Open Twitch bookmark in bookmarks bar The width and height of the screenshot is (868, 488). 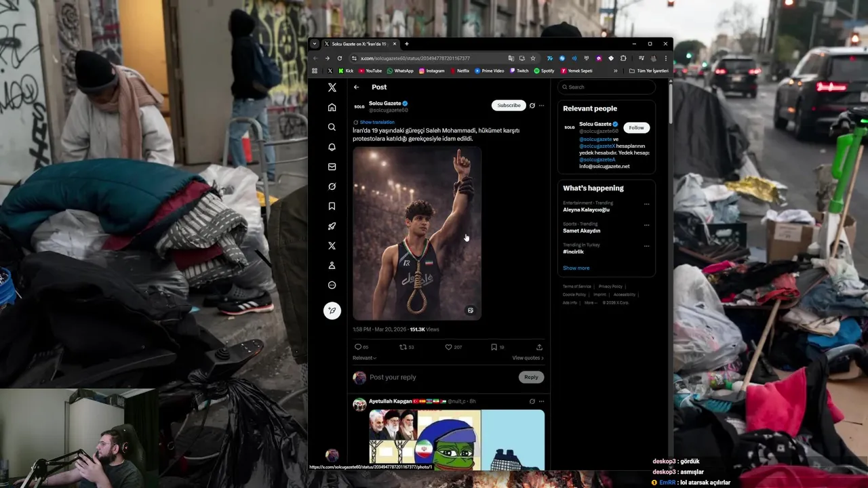click(x=519, y=70)
